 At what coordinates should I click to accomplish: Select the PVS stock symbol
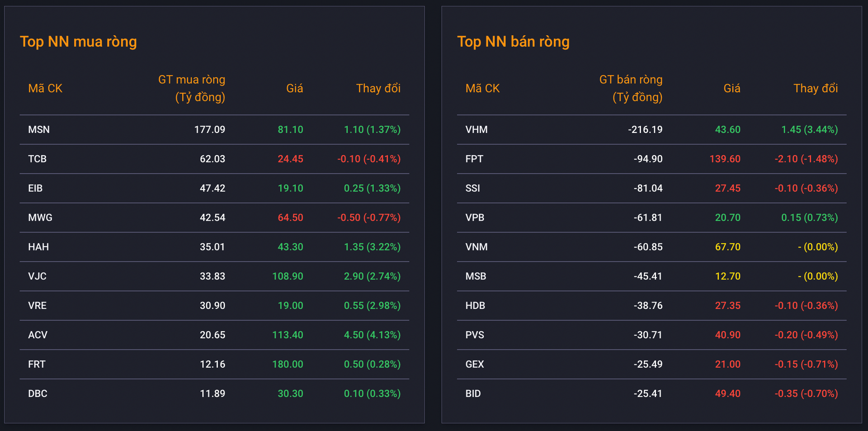475,335
